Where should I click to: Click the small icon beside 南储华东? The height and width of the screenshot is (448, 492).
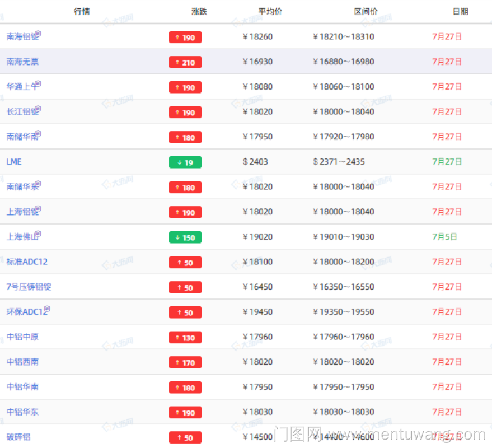click(x=38, y=185)
